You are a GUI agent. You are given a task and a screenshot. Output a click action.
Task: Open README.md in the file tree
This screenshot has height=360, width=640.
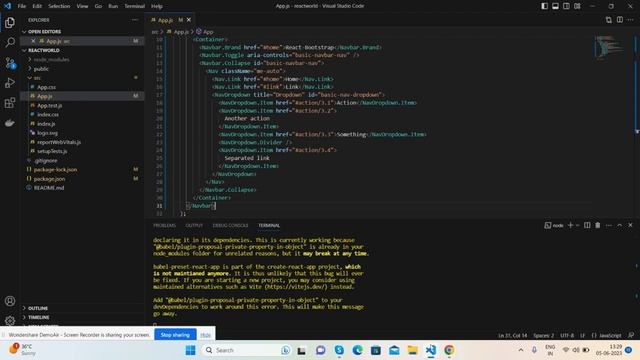pos(49,188)
